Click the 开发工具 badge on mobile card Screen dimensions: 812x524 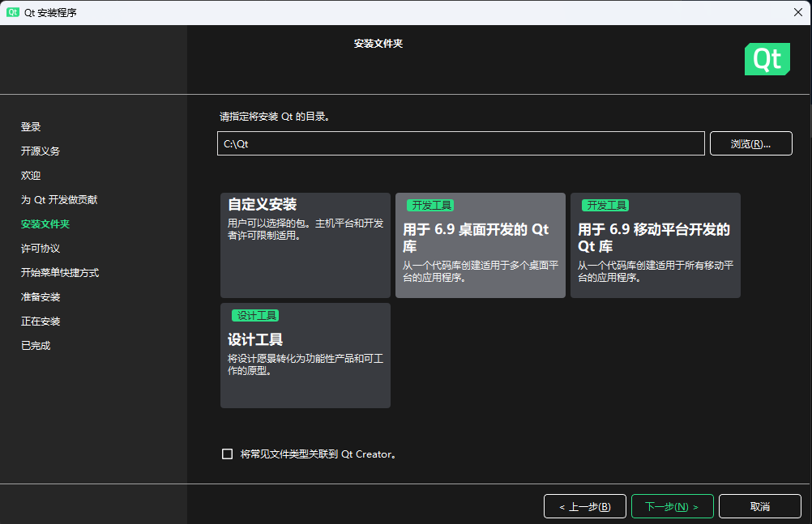pos(605,205)
